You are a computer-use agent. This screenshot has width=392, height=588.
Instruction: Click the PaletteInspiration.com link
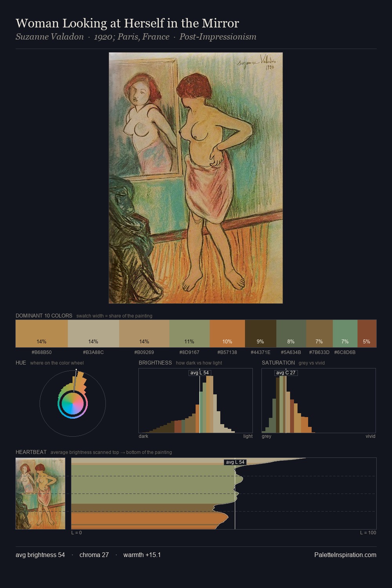point(345,555)
